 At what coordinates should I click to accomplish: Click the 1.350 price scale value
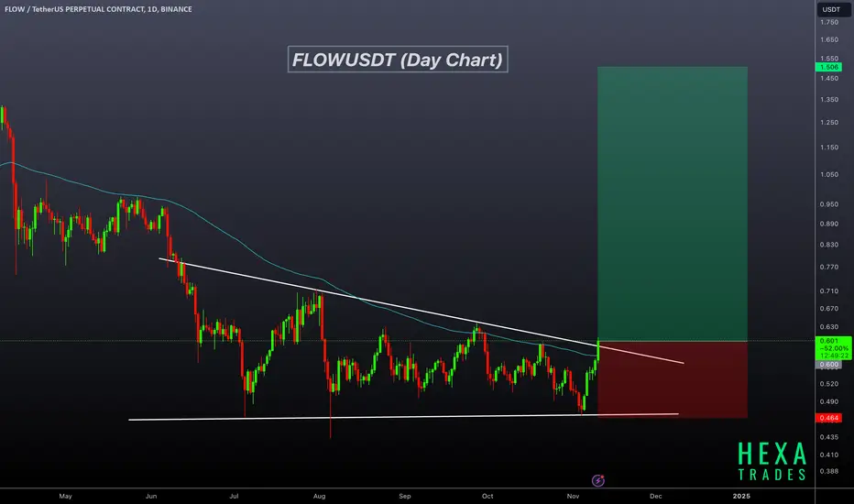coord(829,100)
